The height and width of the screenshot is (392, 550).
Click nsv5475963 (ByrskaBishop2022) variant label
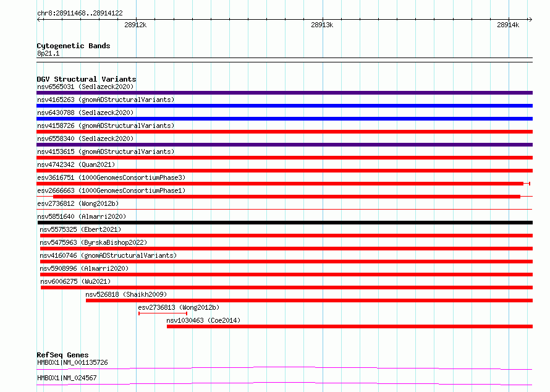click(x=93, y=242)
